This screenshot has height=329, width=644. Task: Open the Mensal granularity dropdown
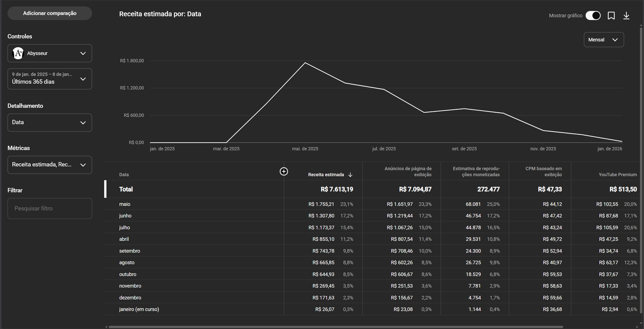point(603,40)
